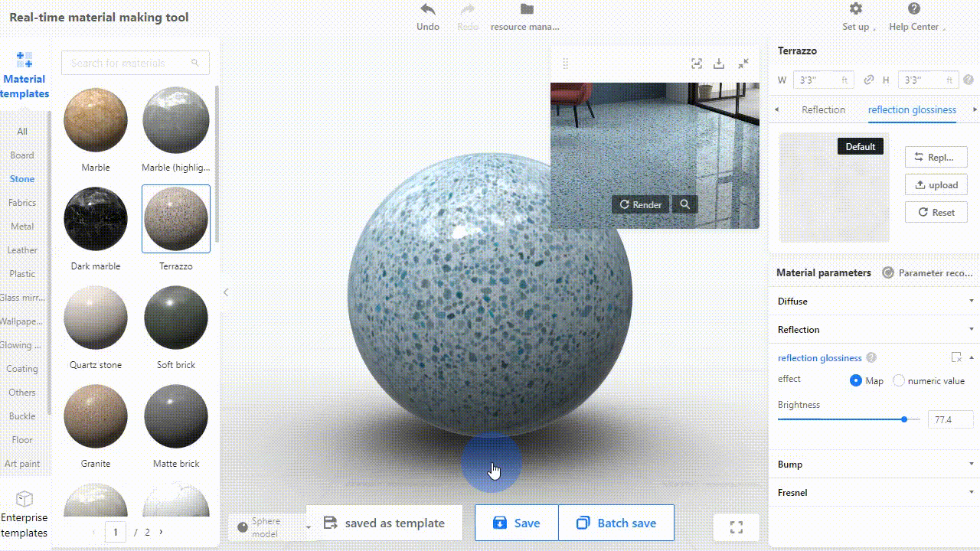This screenshot has width=980, height=551.
Task: Collapse the floating render preview window
Action: (x=743, y=64)
